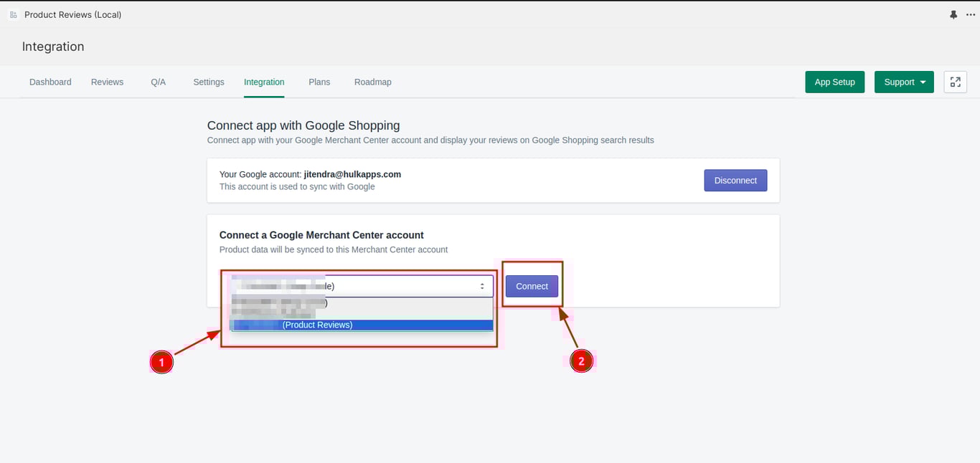
Task: Pin the app using the pin icon
Action: click(953, 14)
